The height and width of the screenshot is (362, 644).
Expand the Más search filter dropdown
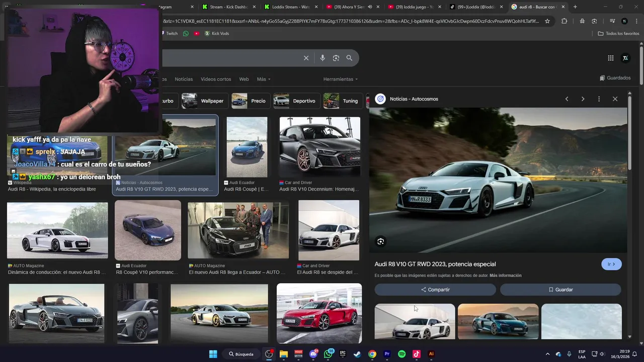[264, 79]
